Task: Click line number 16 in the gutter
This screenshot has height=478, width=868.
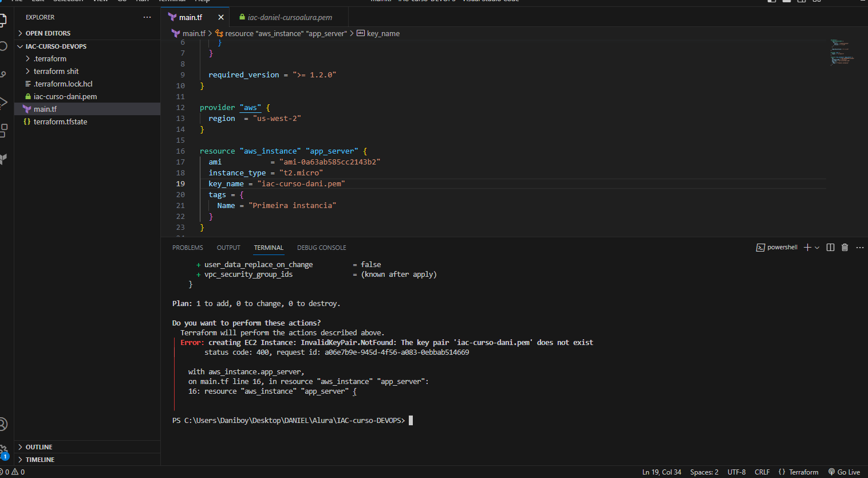Action: tap(180, 151)
